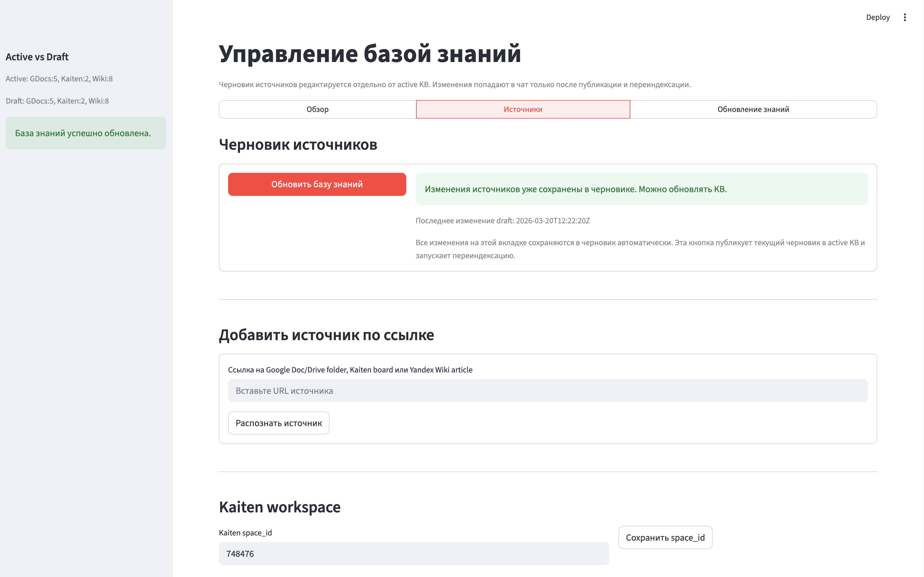Click the "Active: GDocs:5, Kaiten:2, Wiki:8" text
Viewport: 924px width, 577px height.
pos(59,78)
